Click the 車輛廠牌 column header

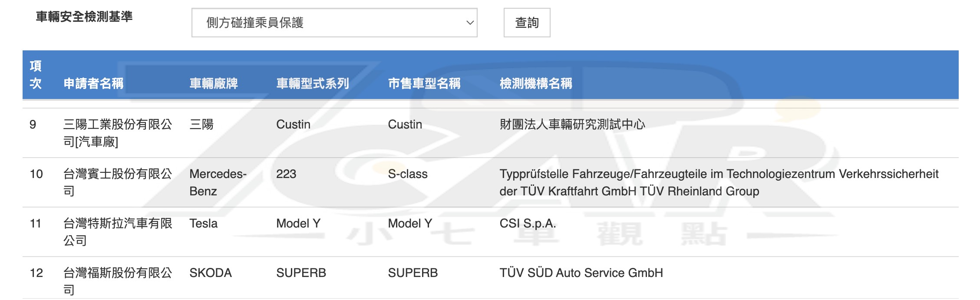(x=213, y=83)
